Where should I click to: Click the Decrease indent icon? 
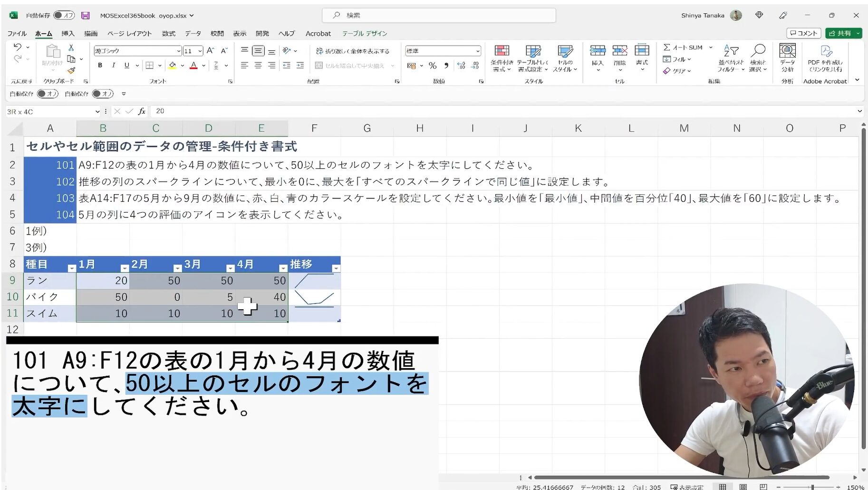pyautogui.click(x=287, y=65)
